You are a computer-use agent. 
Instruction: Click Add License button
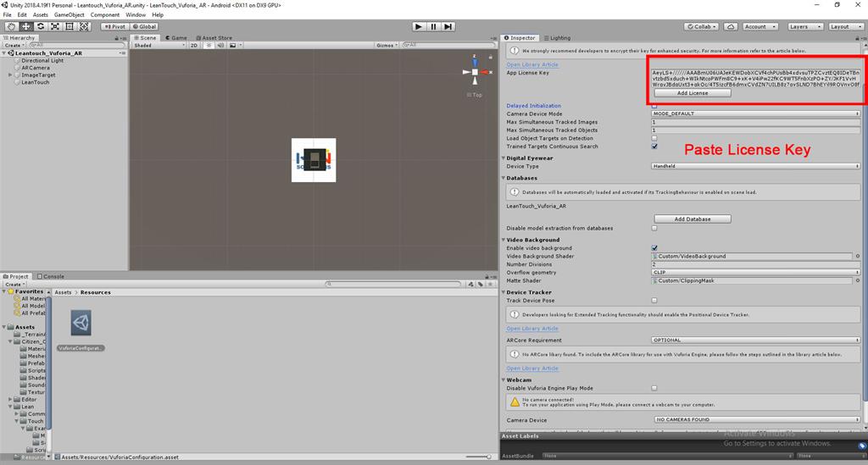(693, 93)
